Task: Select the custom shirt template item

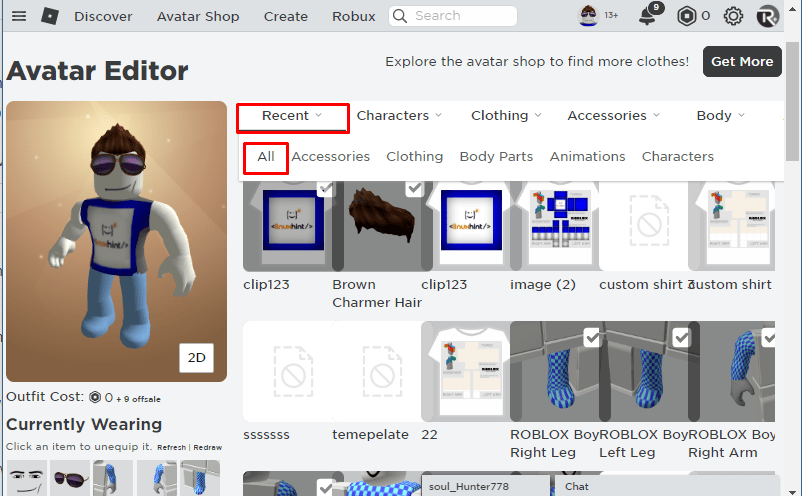Action: 731,226
